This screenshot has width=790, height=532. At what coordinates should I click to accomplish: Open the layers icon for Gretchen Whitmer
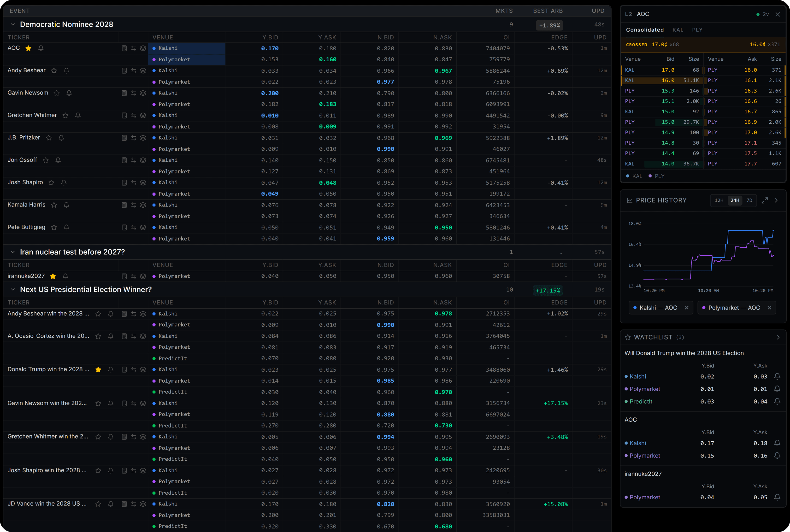[x=143, y=115]
